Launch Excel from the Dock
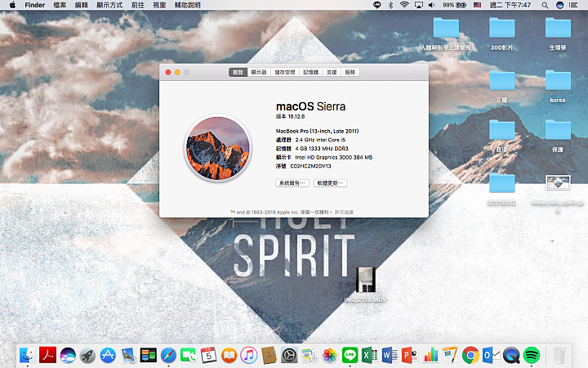588x368 pixels. pyautogui.click(x=370, y=355)
